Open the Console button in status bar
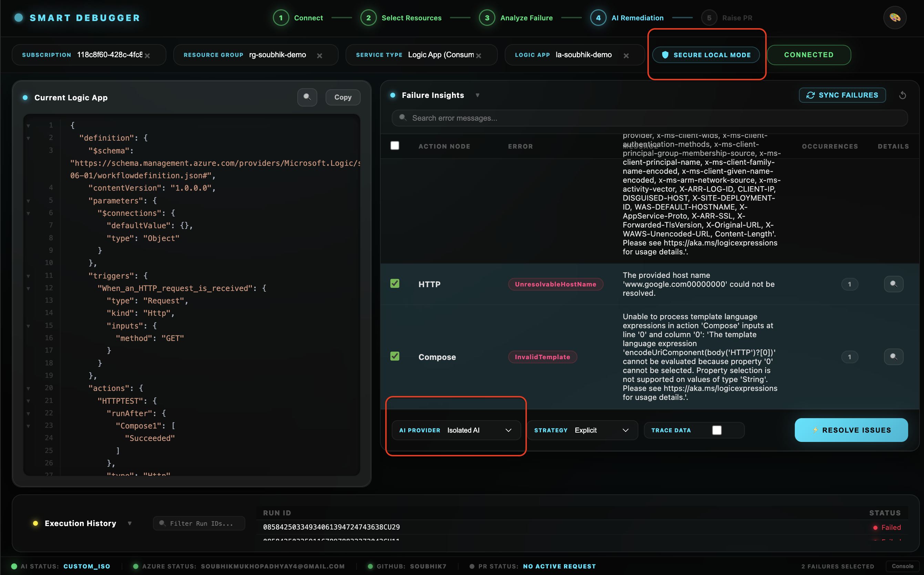 [902, 566]
